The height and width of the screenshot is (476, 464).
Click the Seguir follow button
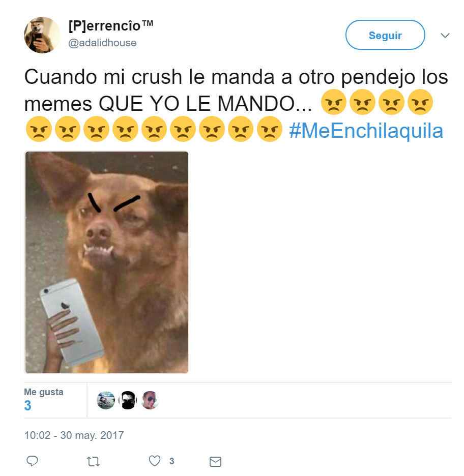[x=385, y=35]
